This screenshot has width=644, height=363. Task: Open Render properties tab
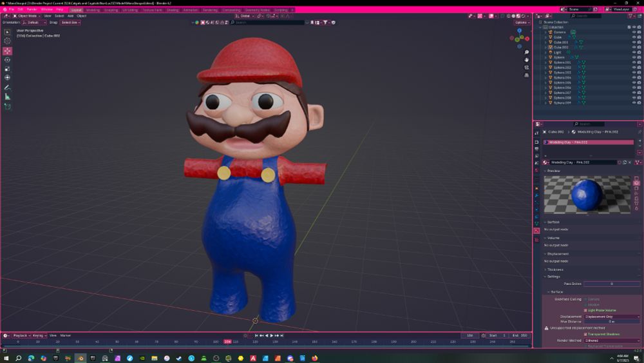coord(537,142)
